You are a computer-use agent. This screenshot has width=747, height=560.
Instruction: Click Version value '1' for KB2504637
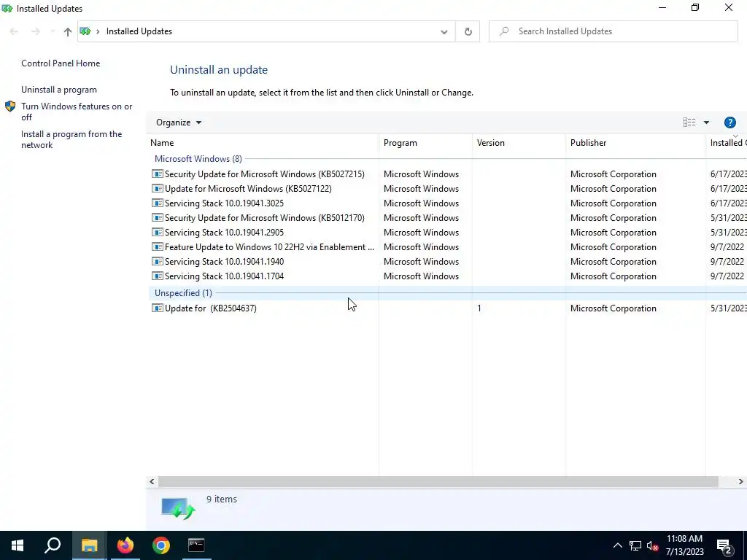[479, 308]
